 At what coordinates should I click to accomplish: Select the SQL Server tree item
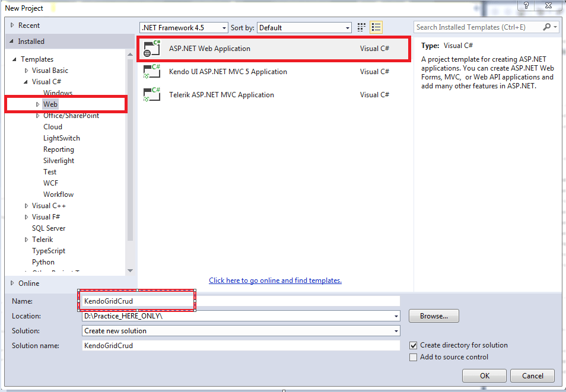pos(49,228)
